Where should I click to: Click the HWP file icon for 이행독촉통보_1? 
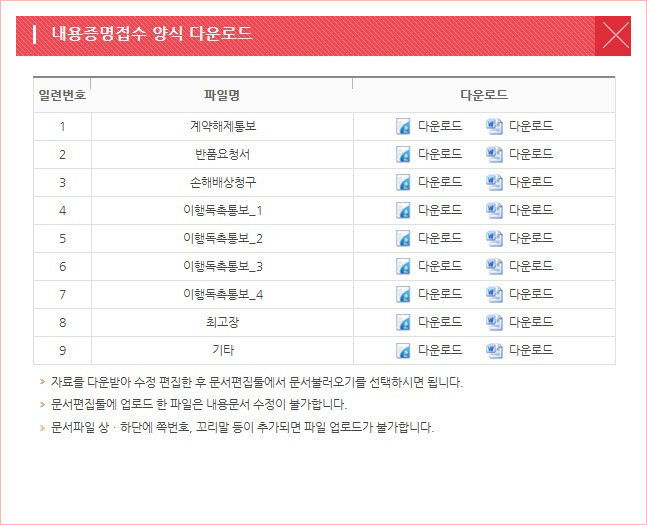click(403, 210)
